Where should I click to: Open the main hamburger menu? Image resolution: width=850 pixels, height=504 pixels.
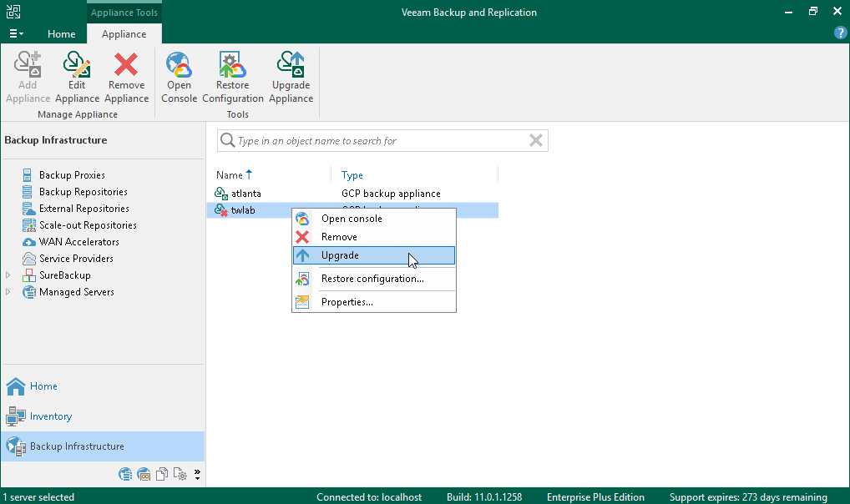click(16, 33)
